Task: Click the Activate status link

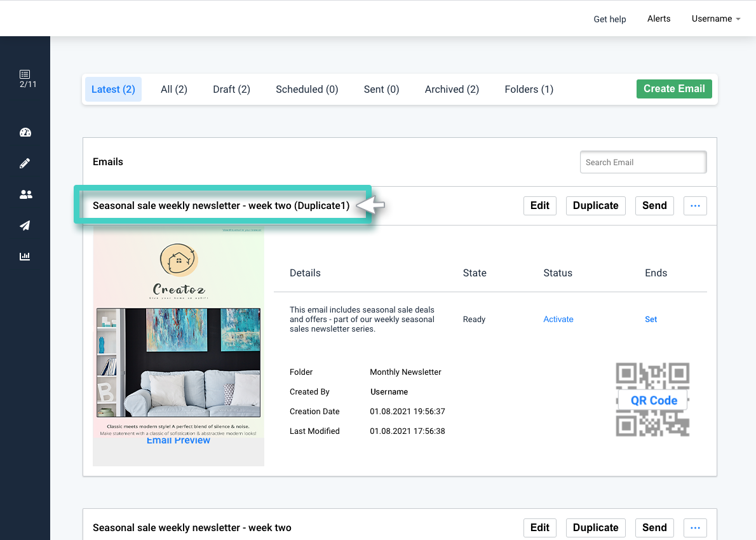Action: click(x=558, y=319)
